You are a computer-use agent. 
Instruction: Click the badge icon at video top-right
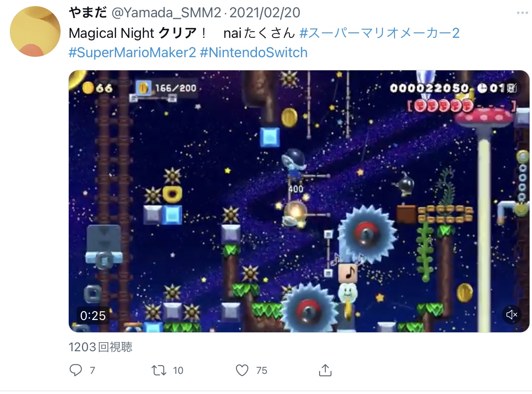click(x=511, y=88)
